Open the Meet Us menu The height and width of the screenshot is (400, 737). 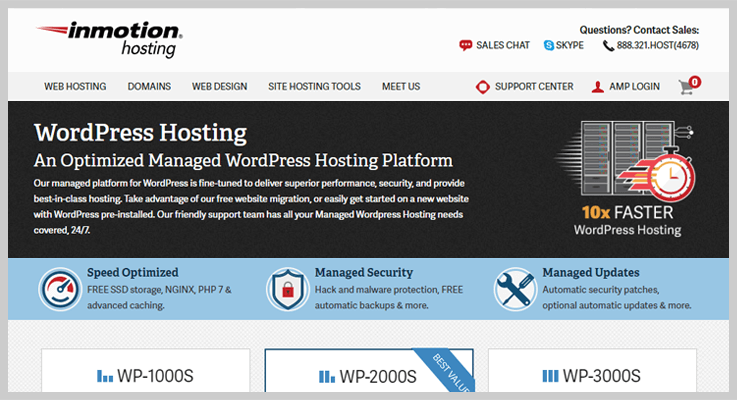[401, 86]
